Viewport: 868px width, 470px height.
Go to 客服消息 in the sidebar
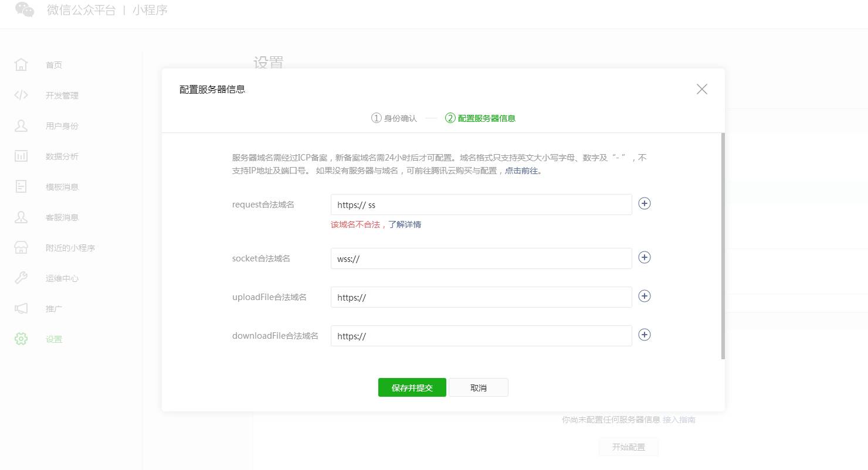[62, 217]
